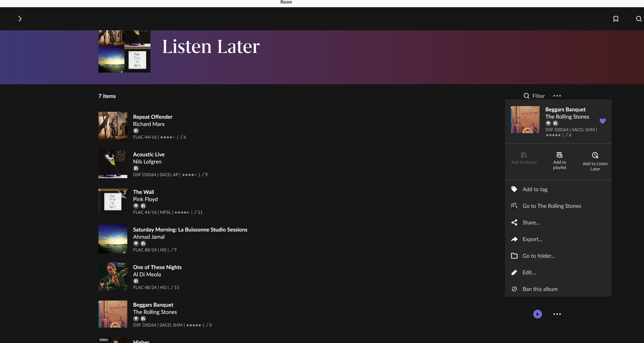Toggle the purple heart favorite for Beggars Banquet

602,121
